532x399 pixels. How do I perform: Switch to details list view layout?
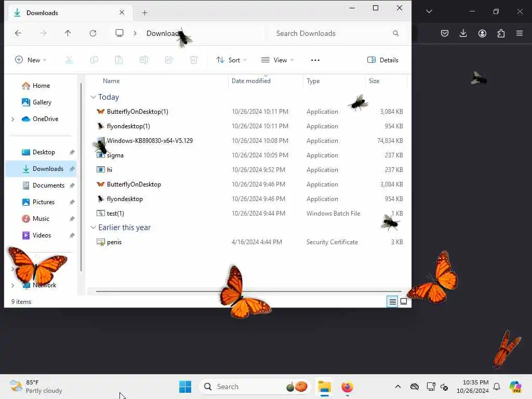pyautogui.click(x=393, y=301)
